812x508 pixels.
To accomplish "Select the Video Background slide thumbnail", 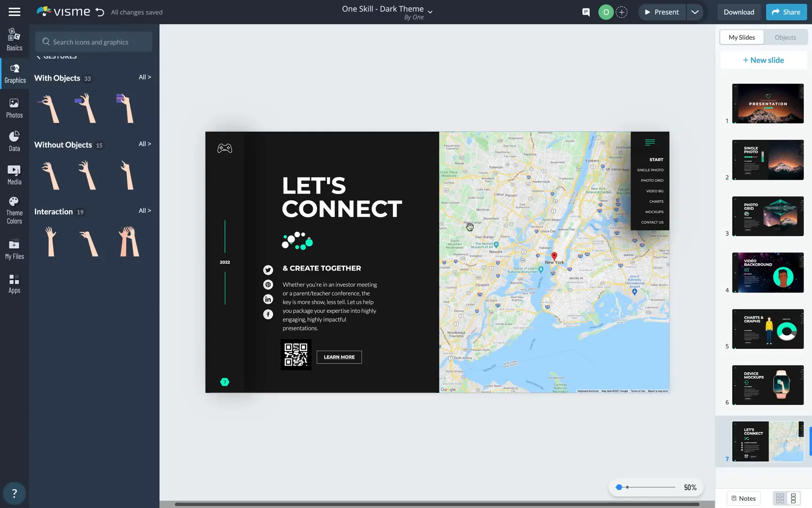I will (x=767, y=272).
